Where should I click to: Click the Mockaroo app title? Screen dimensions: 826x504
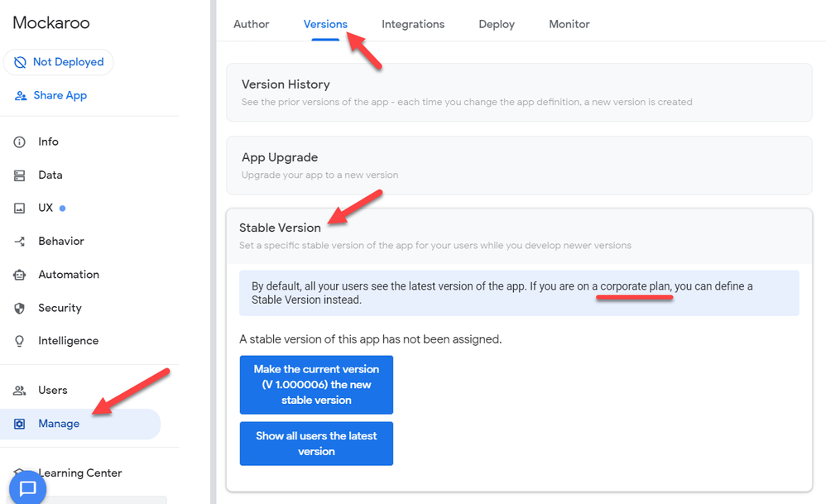coord(51,22)
